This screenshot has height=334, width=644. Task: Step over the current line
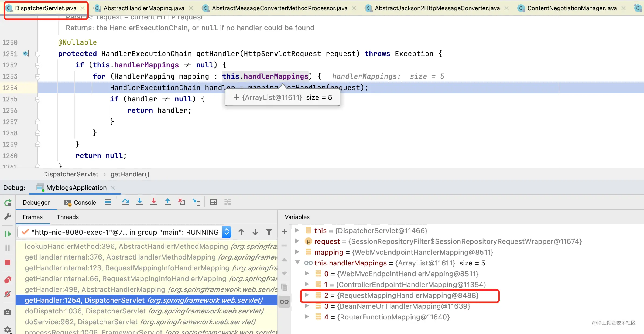click(x=125, y=202)
